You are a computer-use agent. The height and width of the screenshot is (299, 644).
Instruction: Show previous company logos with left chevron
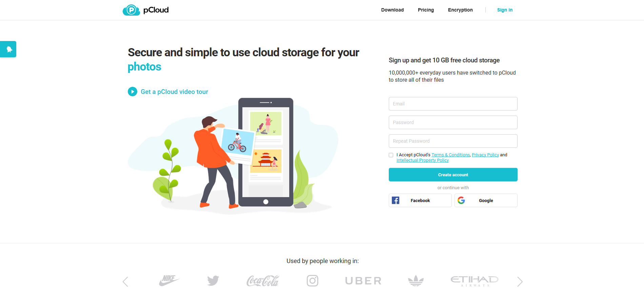[125, 281]
